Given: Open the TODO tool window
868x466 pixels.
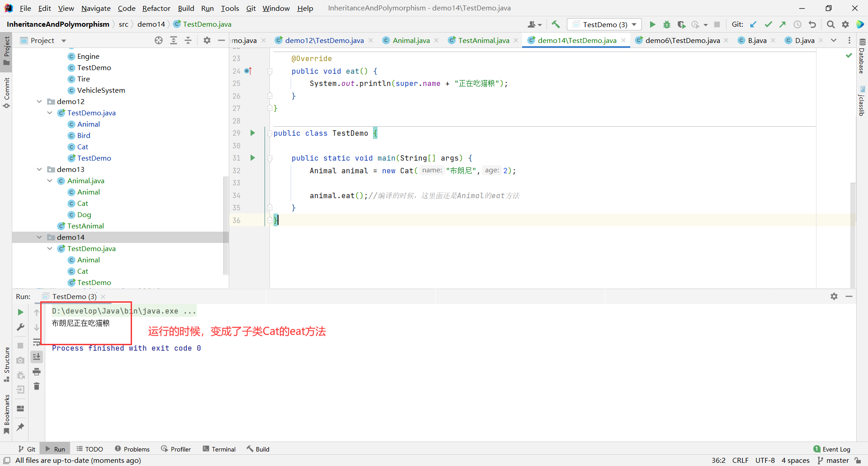Looking at the screenshot, I should click(x=90, y=449).
